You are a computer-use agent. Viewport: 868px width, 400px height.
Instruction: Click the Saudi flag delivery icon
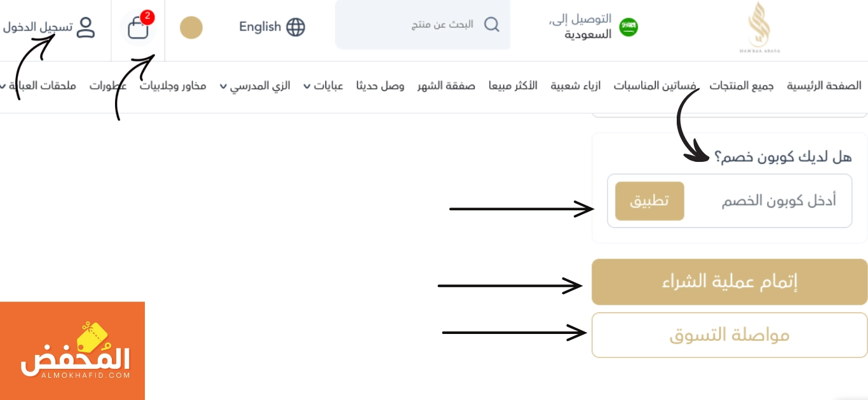point(628,27)
